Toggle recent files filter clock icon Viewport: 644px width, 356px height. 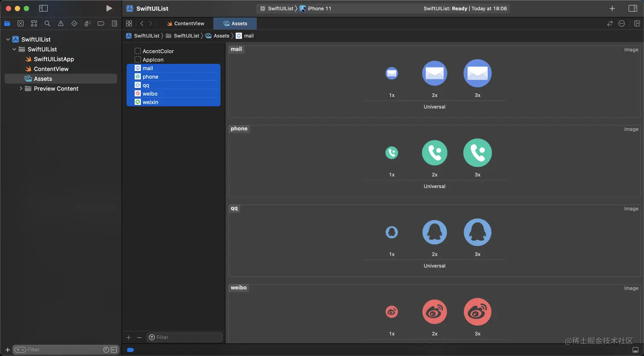[x=106, y=350]
